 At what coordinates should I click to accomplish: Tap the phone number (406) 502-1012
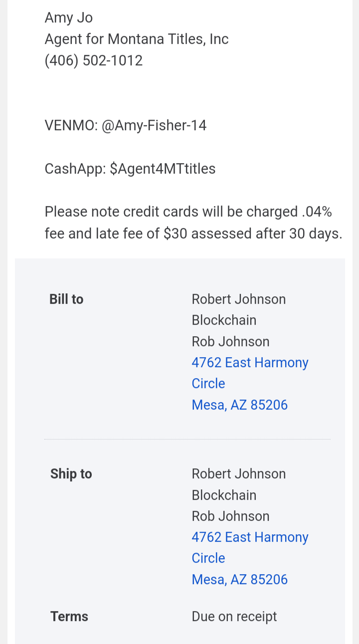coord(94,60)
